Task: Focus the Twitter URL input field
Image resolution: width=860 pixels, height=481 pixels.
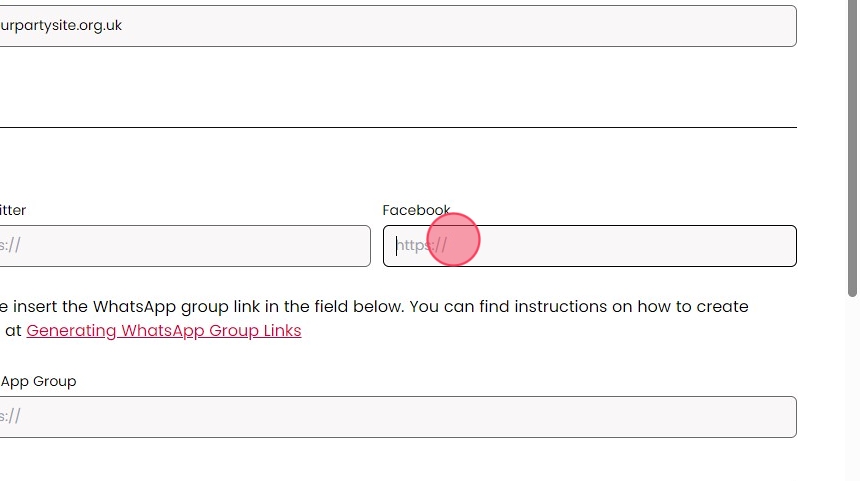Action: coord(185,246)
